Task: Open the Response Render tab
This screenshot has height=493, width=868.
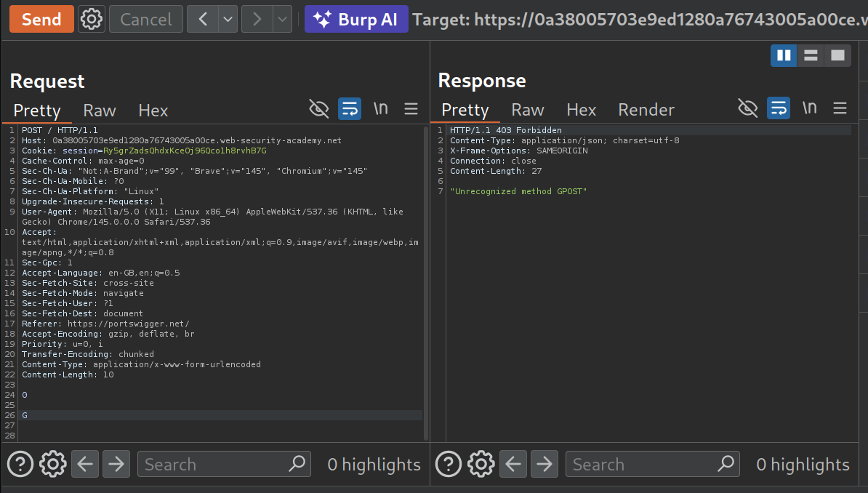Action: pos(646,110)
